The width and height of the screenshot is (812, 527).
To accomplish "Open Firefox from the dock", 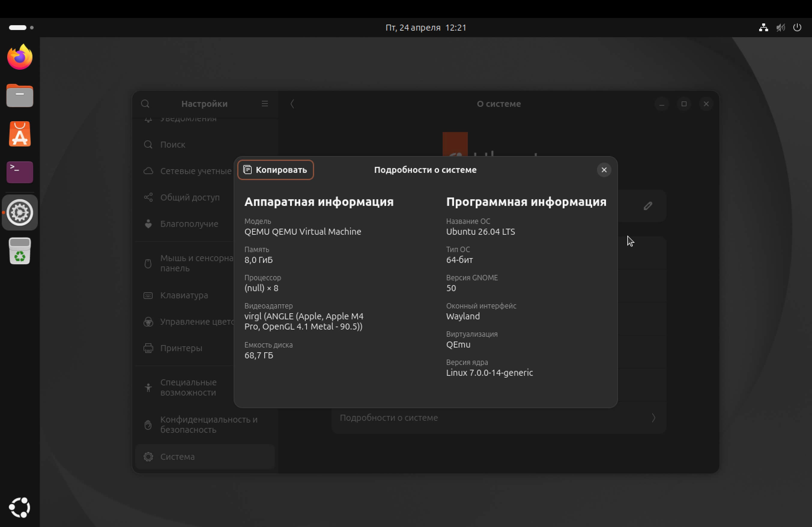I will click(20, 57).
